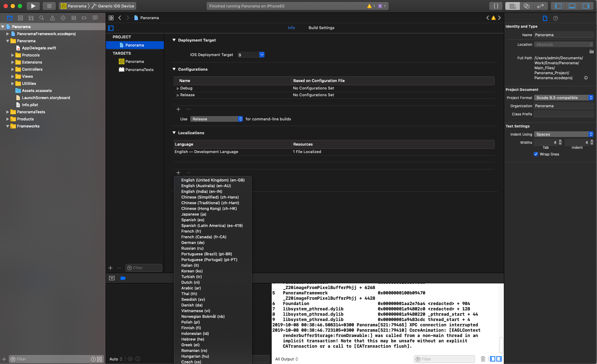The width and height of the screenshot is (597, 364).
Task: Select the Generic iOS Device destination
Action: (x=113, y=6)
